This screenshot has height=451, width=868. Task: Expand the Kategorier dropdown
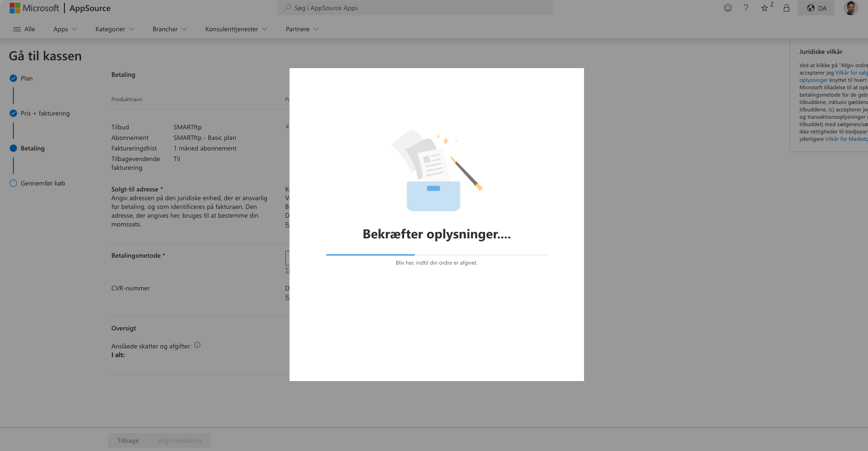pos(115,29)
